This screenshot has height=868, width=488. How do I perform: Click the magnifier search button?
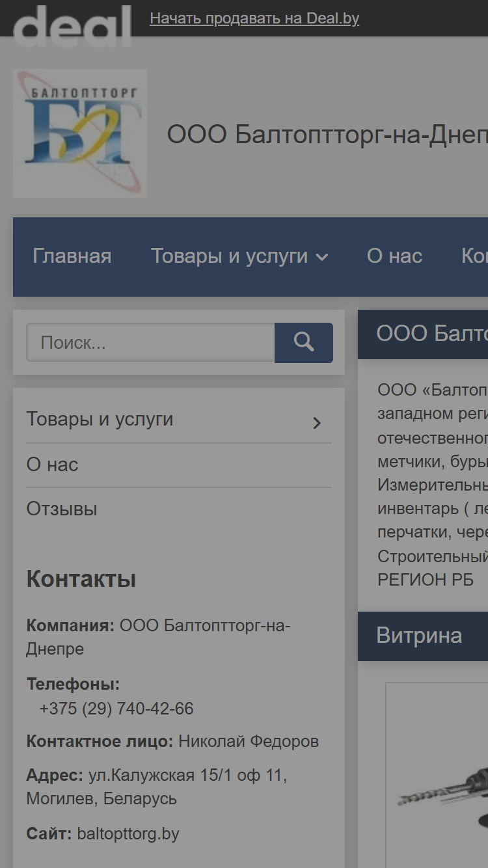click(x=304, y=342)
